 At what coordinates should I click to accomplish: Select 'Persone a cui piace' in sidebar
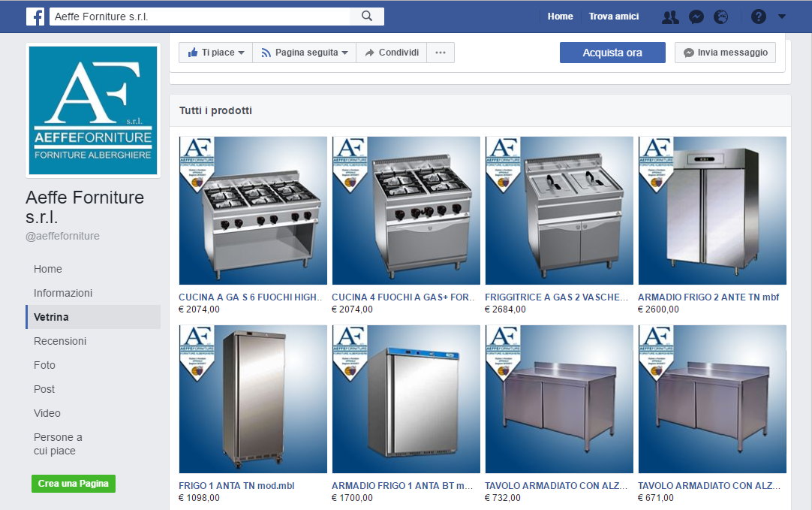[58, 444]
